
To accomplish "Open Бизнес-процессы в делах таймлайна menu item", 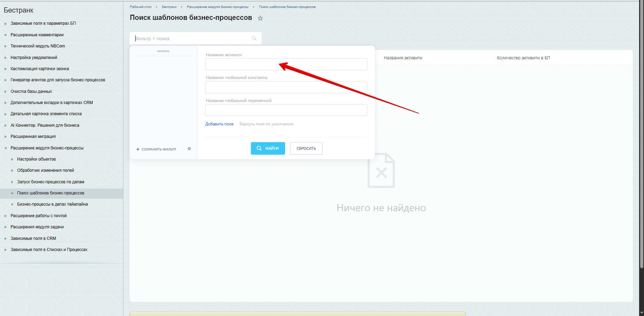I will 52,204.
